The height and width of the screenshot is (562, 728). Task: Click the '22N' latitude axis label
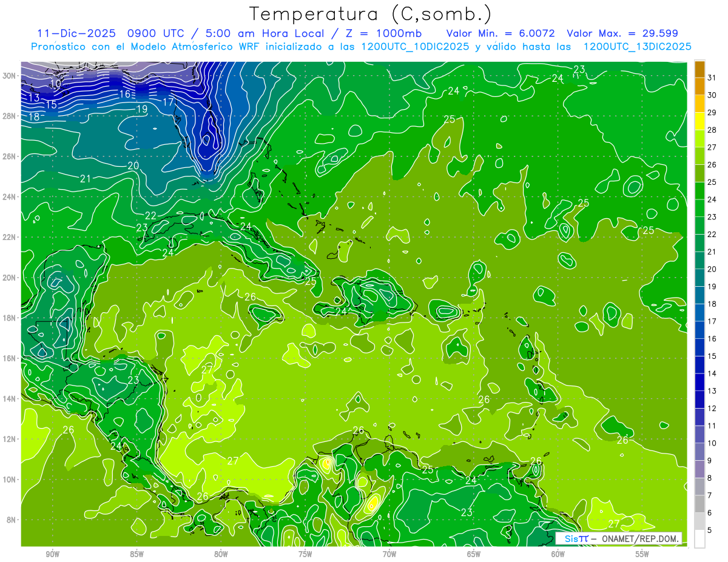pos(9,237)
